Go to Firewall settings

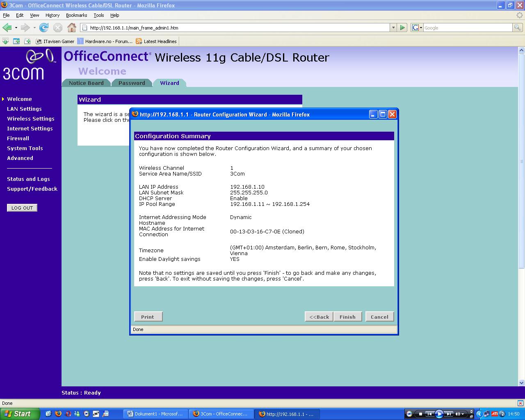[18, 138]
